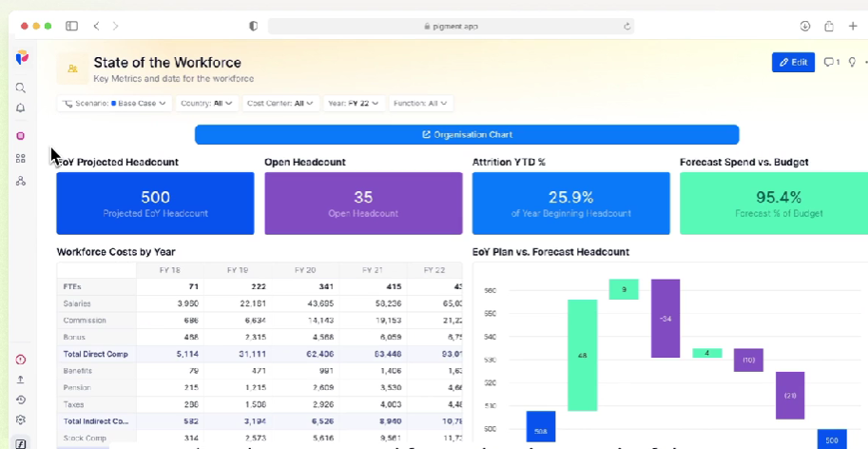Open the hierarchy nodes icon in the sidebar
Screen dimensions: 868x449
21,181
